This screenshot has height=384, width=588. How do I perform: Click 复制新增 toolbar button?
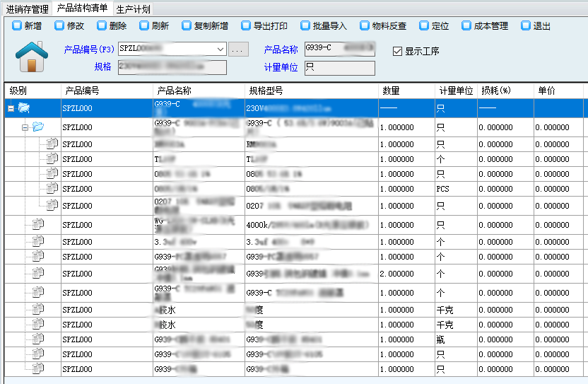coord(205,26)
